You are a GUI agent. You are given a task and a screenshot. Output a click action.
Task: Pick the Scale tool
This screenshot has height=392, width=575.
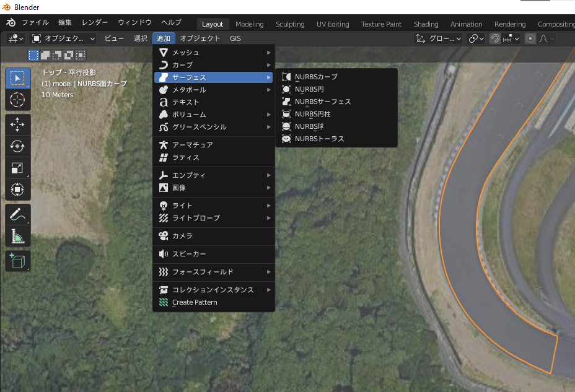pos(17,168)
